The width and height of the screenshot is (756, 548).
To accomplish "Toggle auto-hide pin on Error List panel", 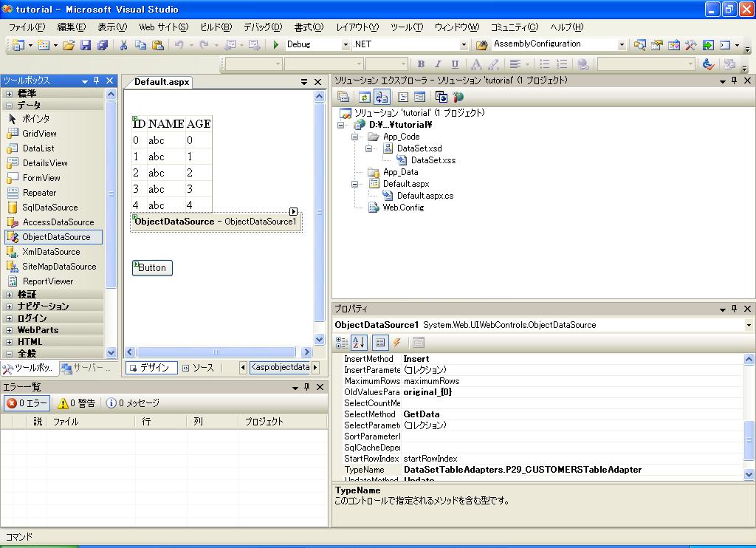I will pos(306,387).
